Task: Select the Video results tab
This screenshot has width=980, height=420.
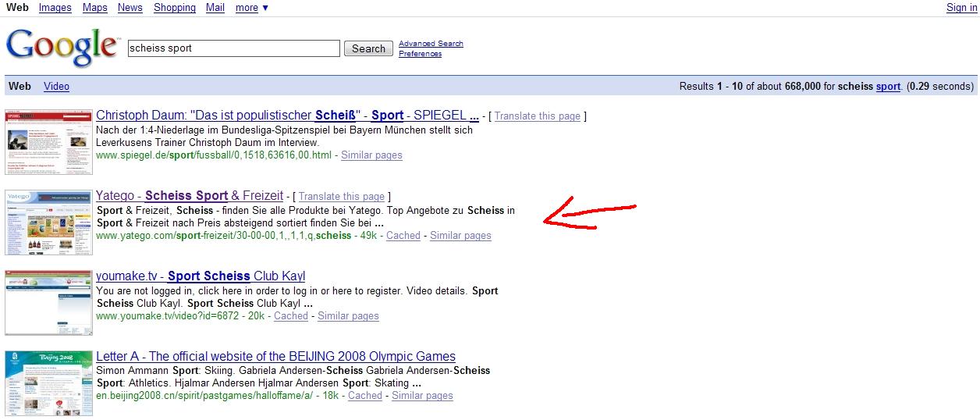Action: pos(56,87)
